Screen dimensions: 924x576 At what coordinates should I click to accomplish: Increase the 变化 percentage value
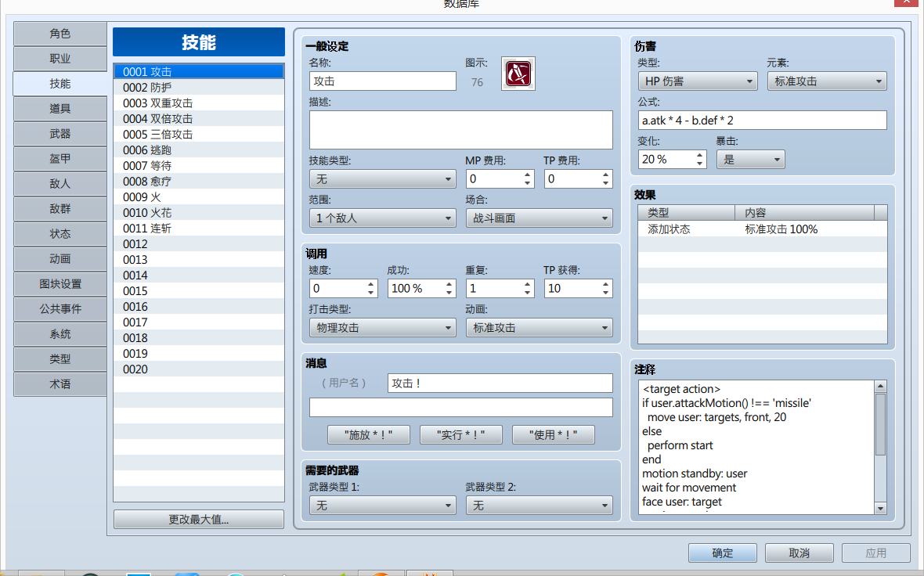pyautogui.click(x=699, y=155)
